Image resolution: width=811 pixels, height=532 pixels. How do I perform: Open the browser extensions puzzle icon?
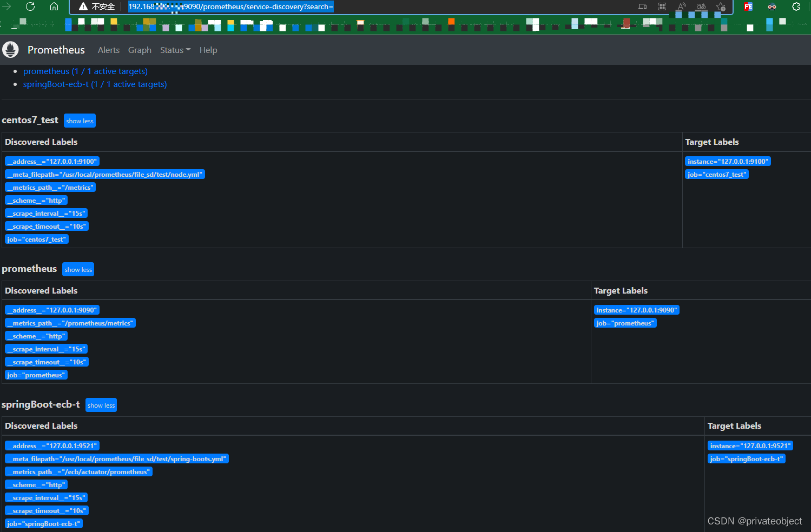(796, 6)
